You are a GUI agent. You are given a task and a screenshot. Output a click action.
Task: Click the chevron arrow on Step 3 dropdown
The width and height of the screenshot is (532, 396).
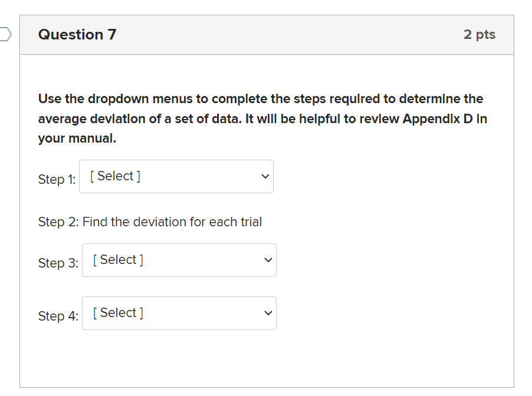(268, 260)
